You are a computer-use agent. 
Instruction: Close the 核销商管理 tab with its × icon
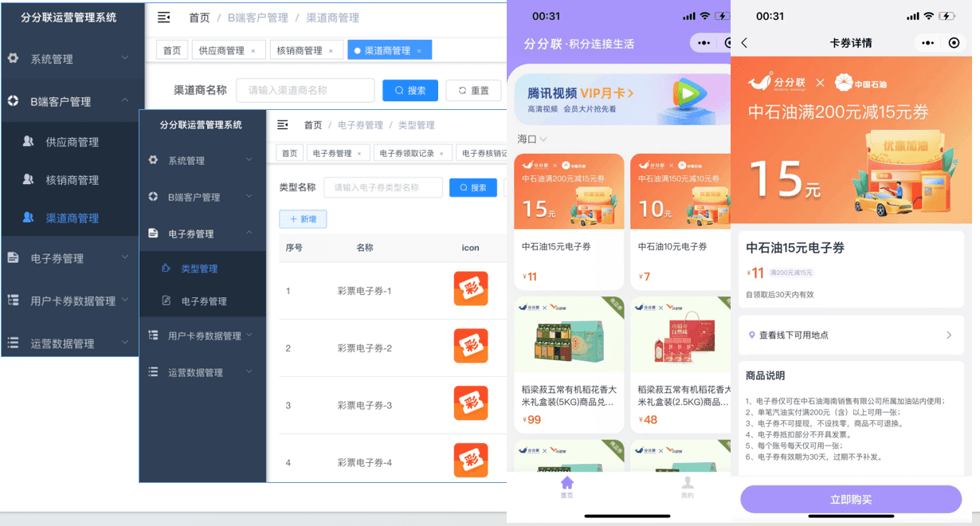(331, 51)
